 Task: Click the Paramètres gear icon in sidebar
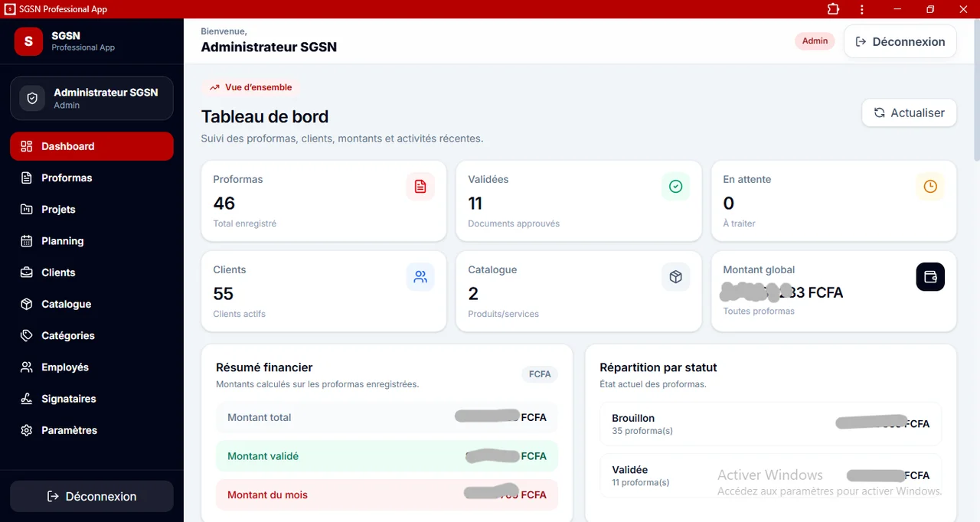[x=27, y=430]
